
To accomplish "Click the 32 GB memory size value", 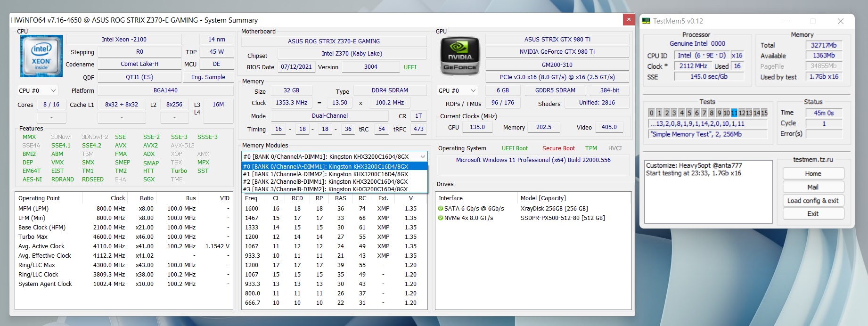I will pos(291,90).
